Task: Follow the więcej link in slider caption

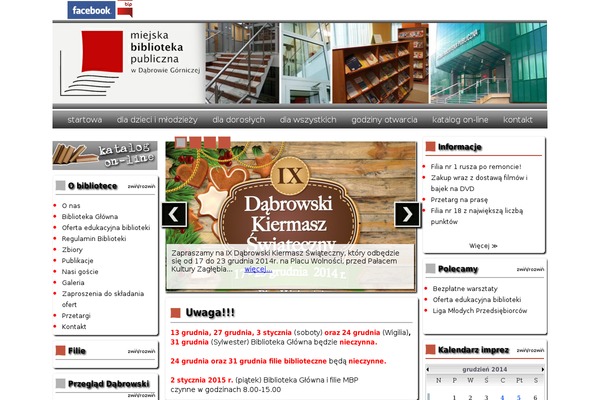Action: 258,269
